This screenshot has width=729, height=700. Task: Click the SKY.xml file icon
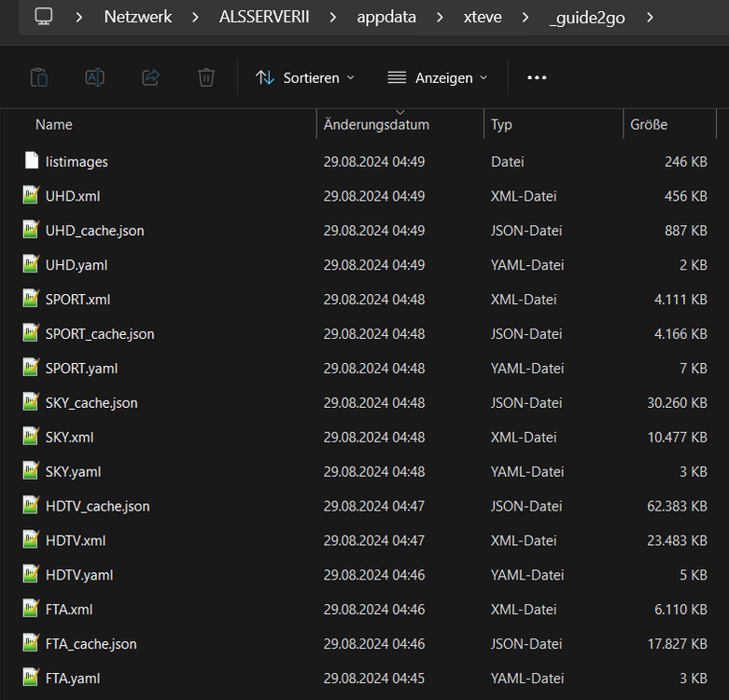tap(31, 436)
